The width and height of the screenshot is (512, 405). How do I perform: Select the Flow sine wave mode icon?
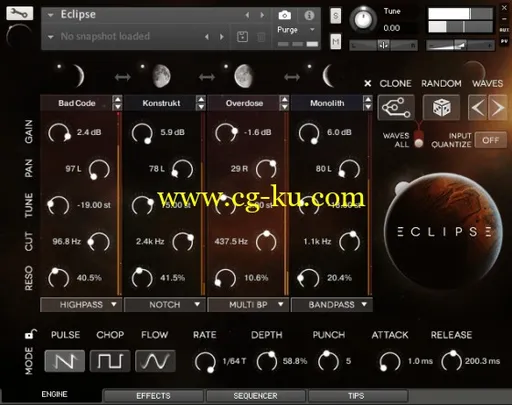point(155,361)
